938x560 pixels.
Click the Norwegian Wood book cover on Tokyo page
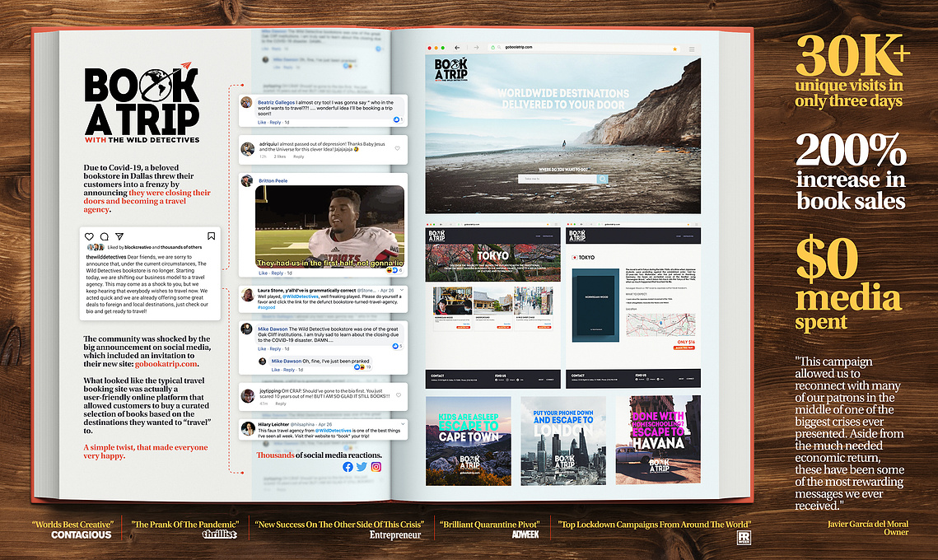point(595,306)
